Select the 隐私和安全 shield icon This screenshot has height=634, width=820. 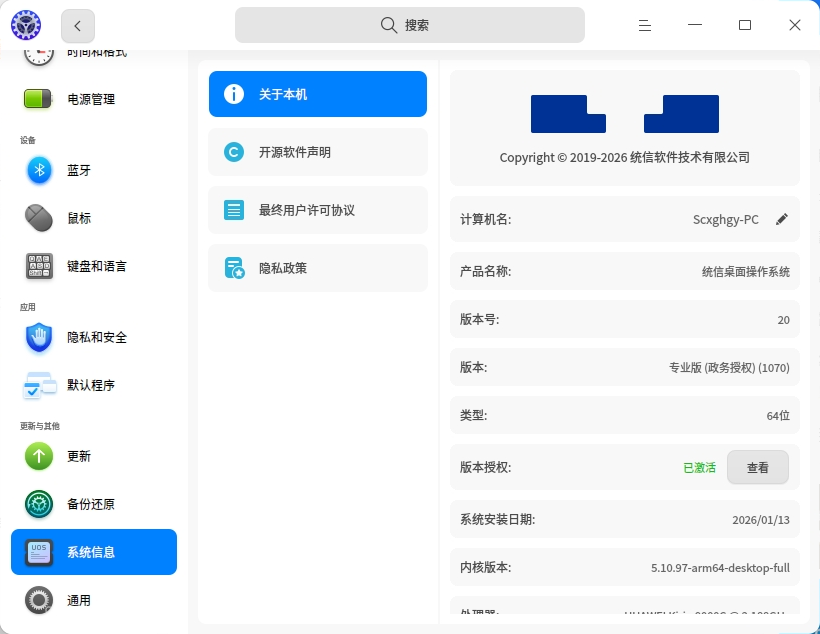pos(38,338)
